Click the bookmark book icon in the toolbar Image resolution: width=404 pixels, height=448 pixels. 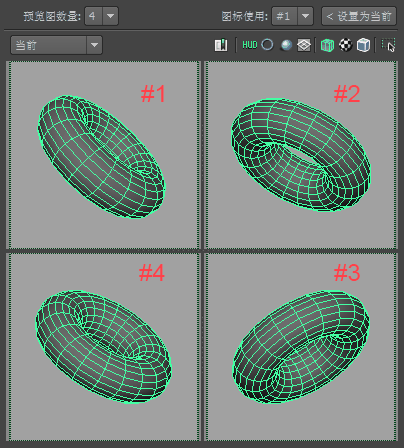pos(221,45)
